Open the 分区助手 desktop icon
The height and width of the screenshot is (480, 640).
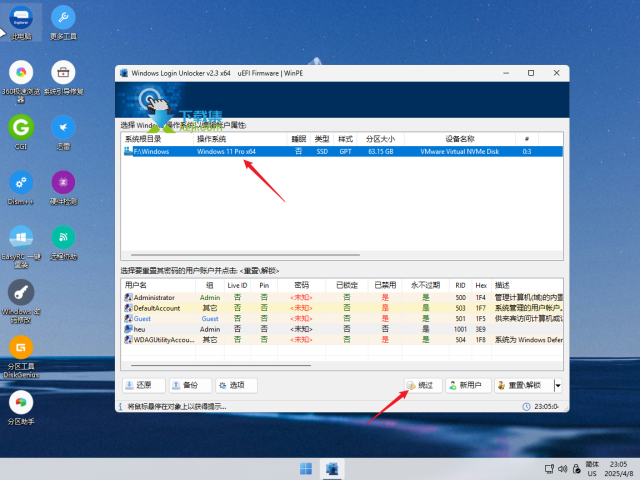pos(20,403)
